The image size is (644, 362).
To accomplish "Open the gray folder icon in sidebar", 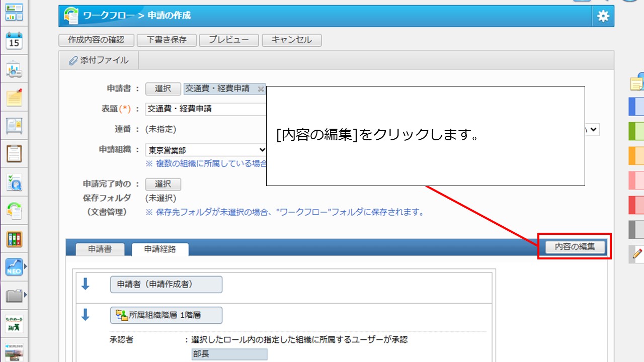I will coord(14,295).
